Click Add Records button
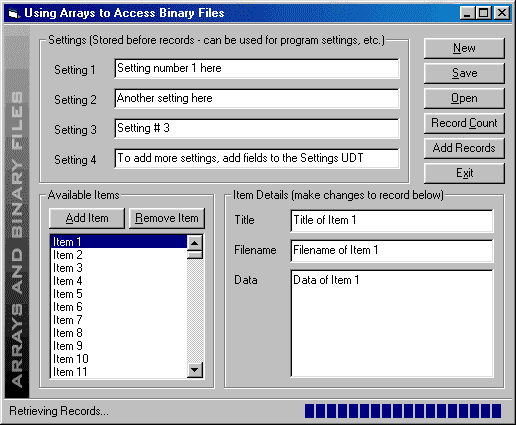The width and height of the screenshot is (516, 425). [x=464, y=148]
